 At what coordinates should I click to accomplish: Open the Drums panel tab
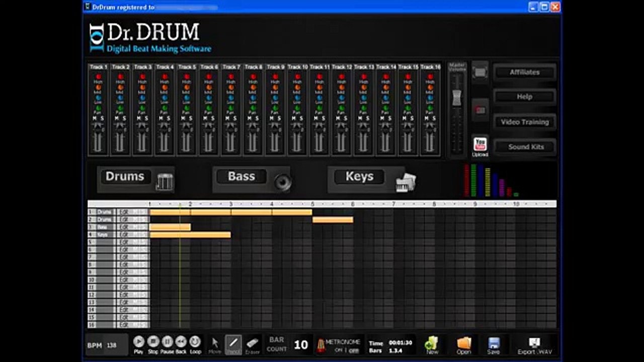tap(125, 176)
